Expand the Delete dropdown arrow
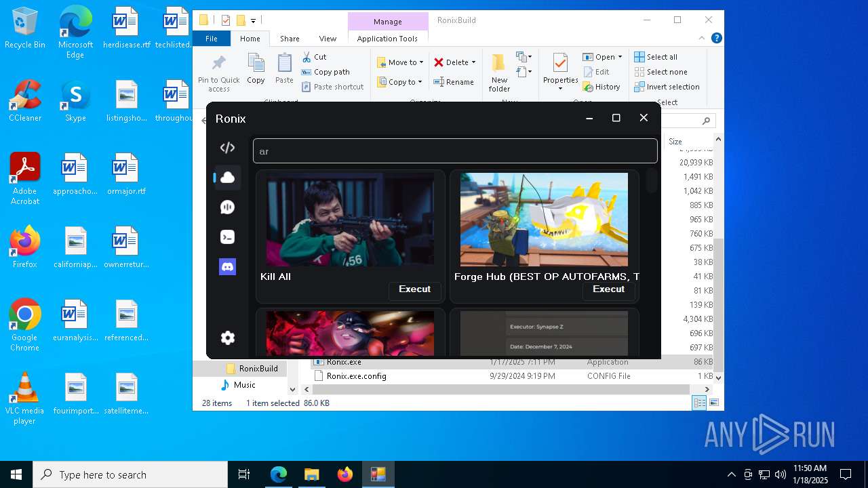This screenshot has width=868, height=488. point(473,62)
